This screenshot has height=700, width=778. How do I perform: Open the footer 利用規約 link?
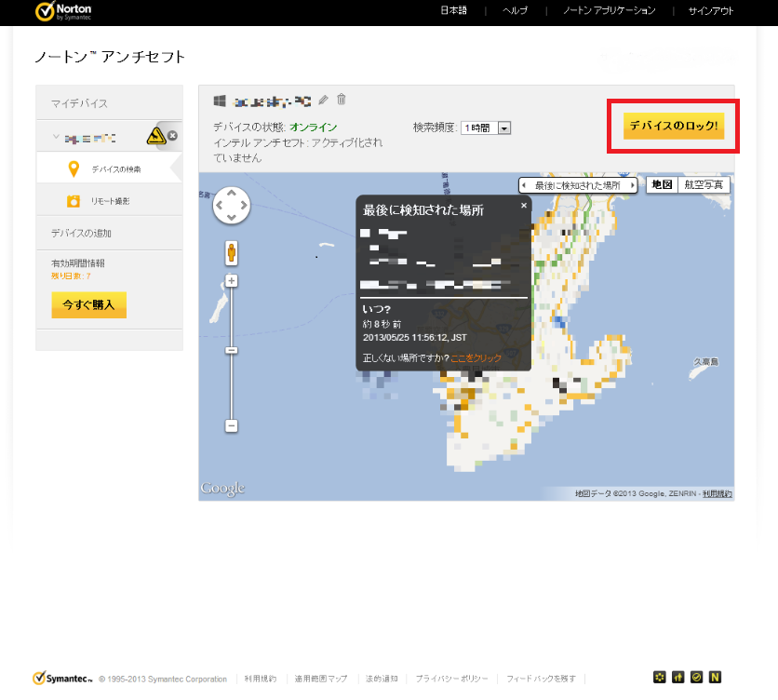tap(260, 679)
